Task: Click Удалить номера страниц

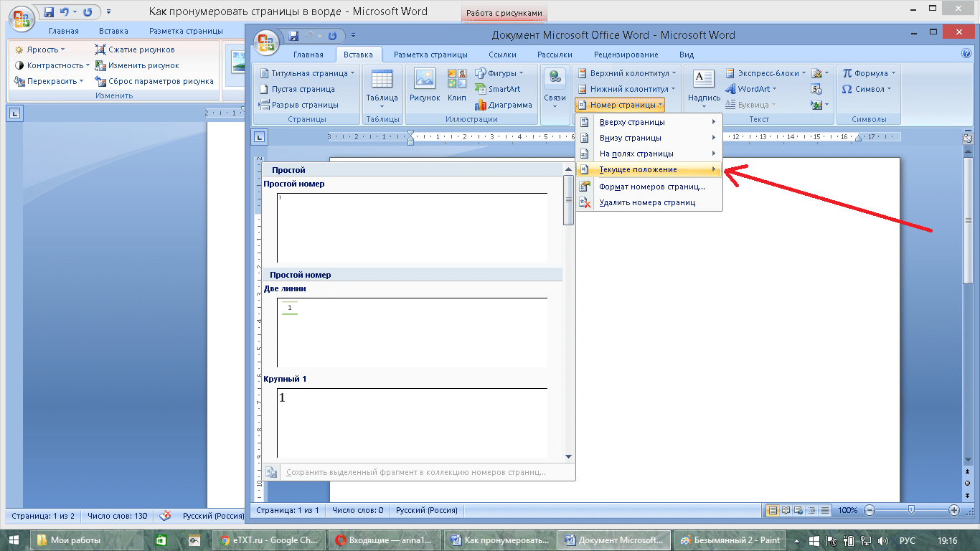Action: click(x=649, y=202)
